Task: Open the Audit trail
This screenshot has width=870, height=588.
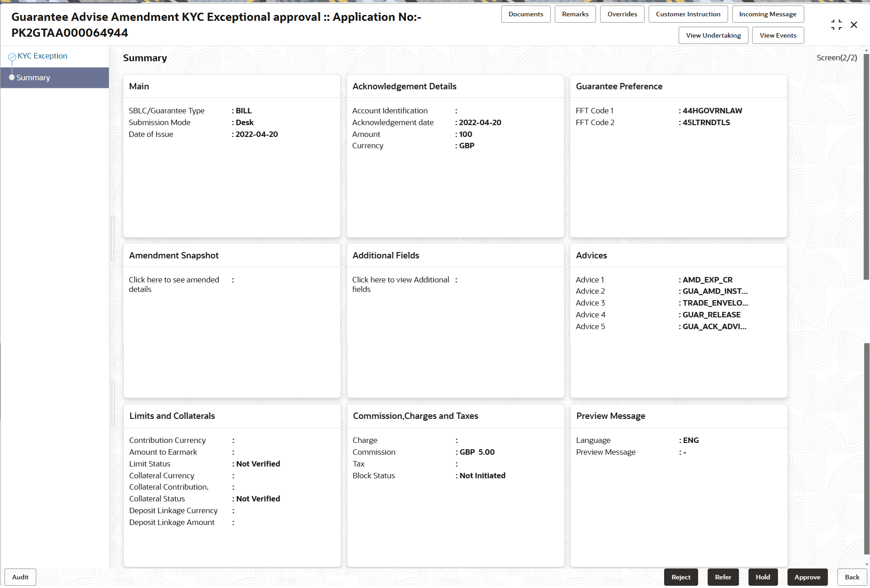Action: tap(20, 577)
